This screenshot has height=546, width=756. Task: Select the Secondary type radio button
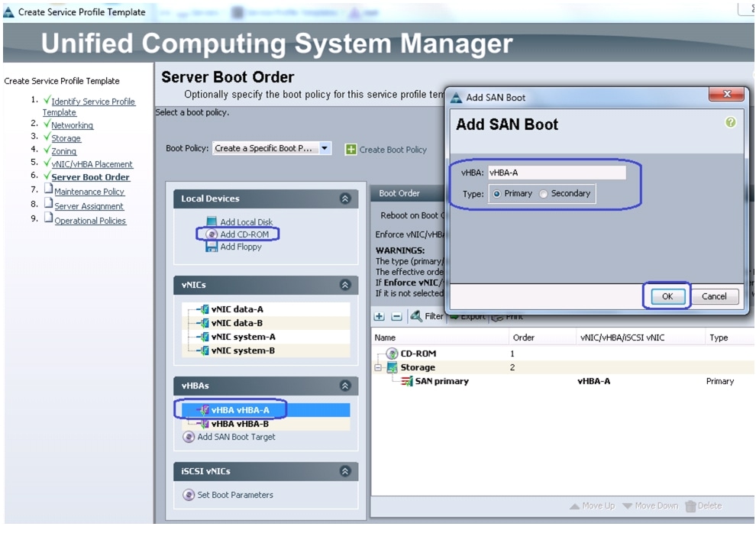pos(544,194)
